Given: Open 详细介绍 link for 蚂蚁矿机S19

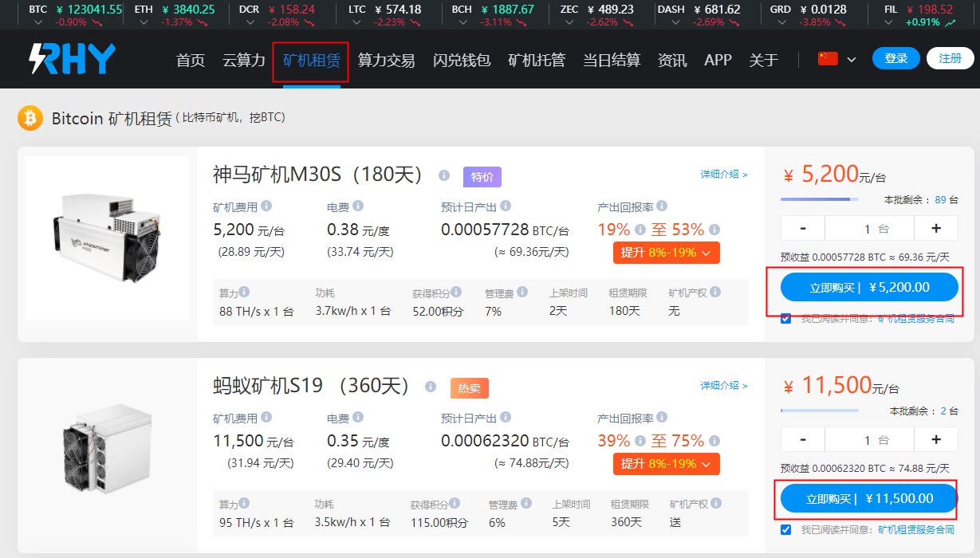Looking at the screenshot, I should click(724, 385).
